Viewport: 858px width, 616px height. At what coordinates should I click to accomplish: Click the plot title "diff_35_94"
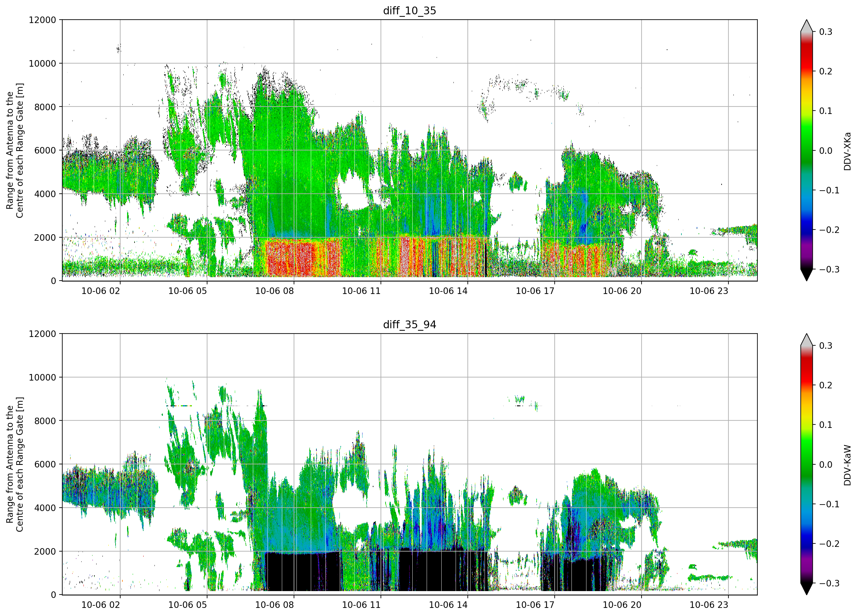tap(409, 325)
